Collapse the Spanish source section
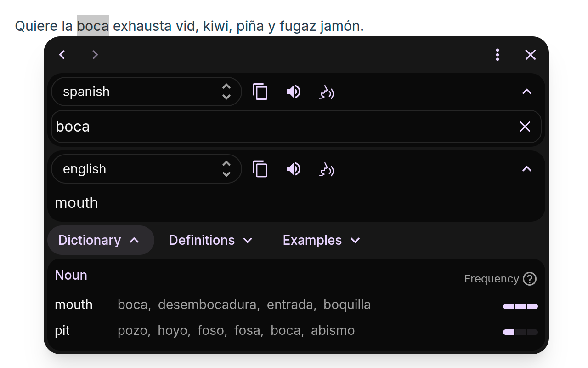Image resolution: width=588 pixels, height=368 pixels. click(x=527, y=92)
